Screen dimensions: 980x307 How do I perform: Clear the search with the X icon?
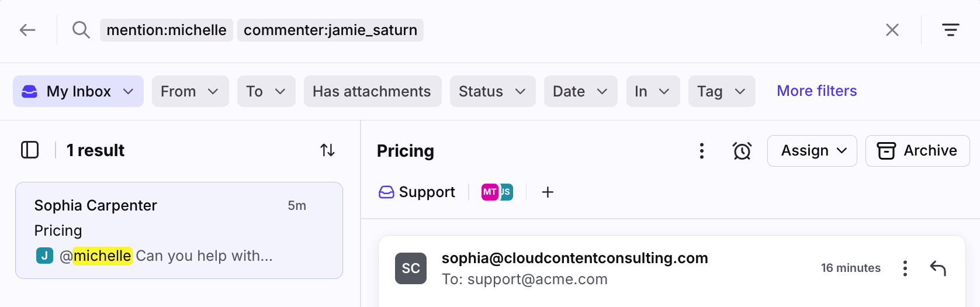892,30
